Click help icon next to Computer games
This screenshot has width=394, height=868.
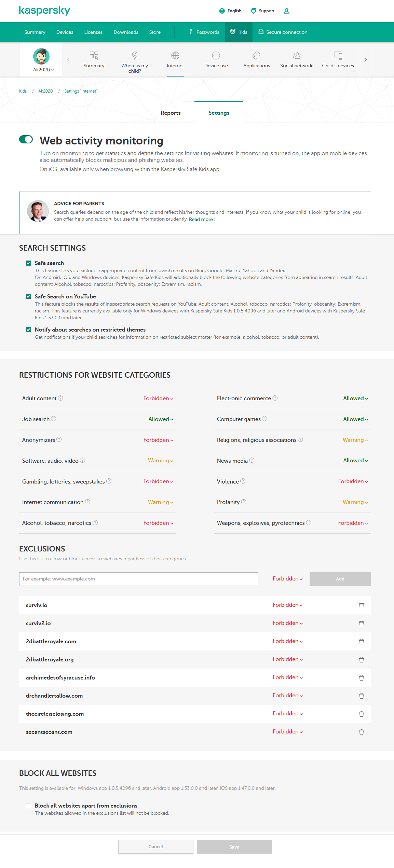264,419
